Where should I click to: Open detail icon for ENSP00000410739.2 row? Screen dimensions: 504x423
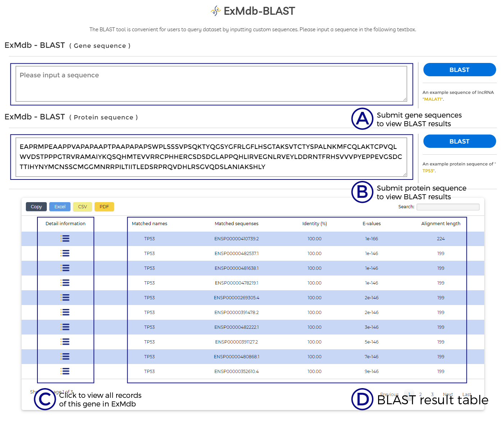pyautogui.click(x=65, y=238)
